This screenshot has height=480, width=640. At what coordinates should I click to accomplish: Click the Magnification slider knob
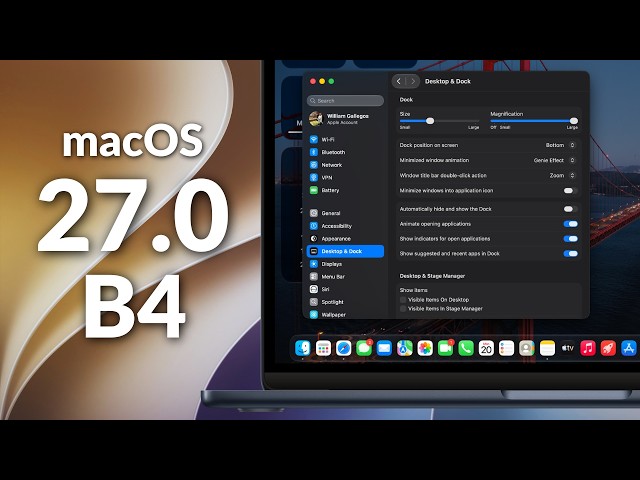pyautogui.click(x=573, y=121)
